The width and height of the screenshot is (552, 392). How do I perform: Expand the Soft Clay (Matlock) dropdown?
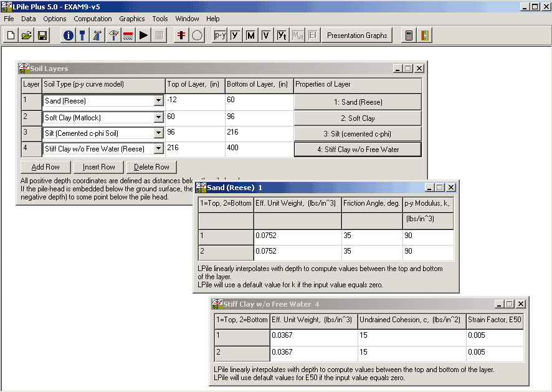pos(158,118)
